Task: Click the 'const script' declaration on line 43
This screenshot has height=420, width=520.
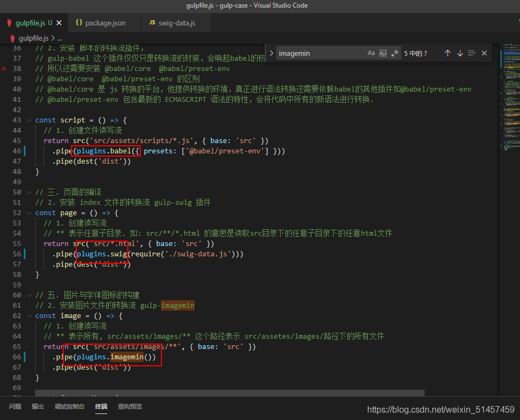Action: (x=60, y=120)
